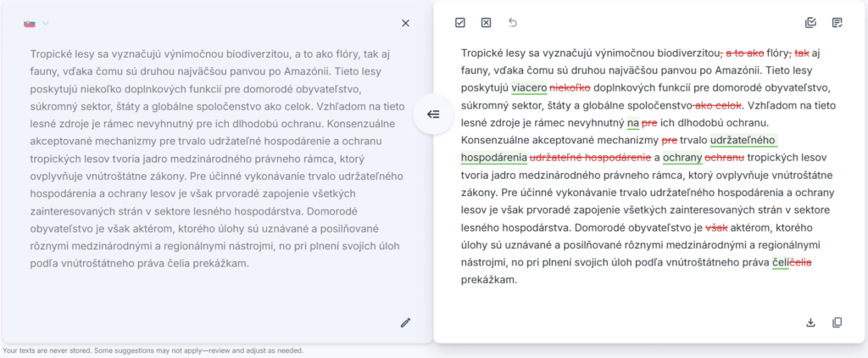This screenshot has height=358, width=868.
Task: Open the Slovak language dropdown
Action: coord(45,23)
